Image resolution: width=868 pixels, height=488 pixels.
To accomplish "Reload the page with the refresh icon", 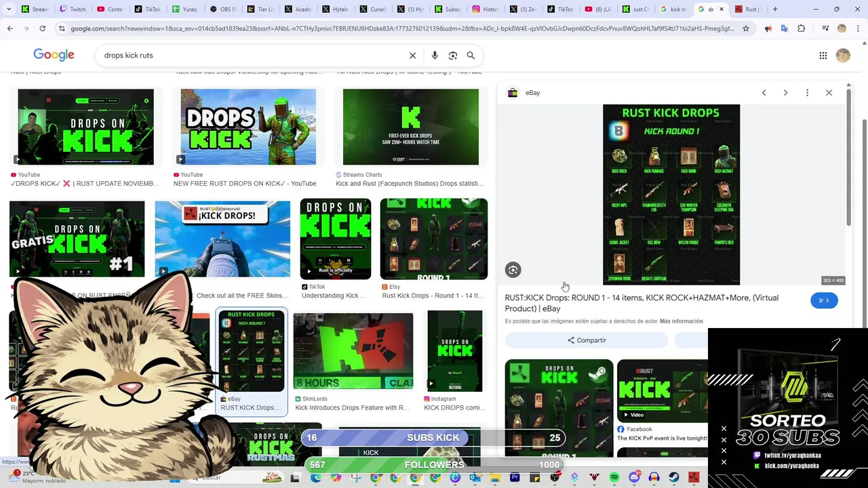I will pos(42,28).
